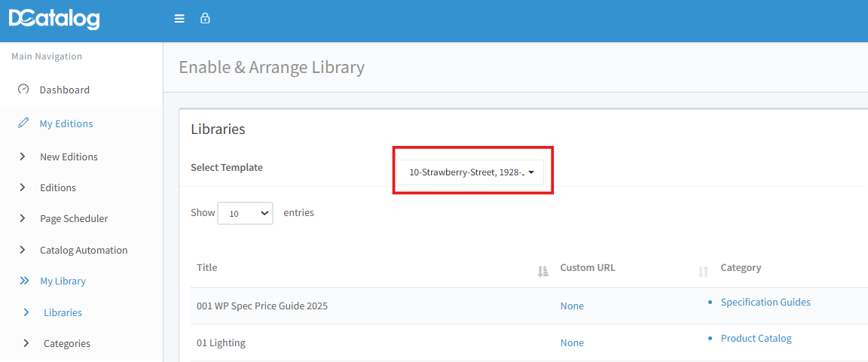868x362 pixels.
Task: Sort table by Custom URL icon
Action: 703,272
